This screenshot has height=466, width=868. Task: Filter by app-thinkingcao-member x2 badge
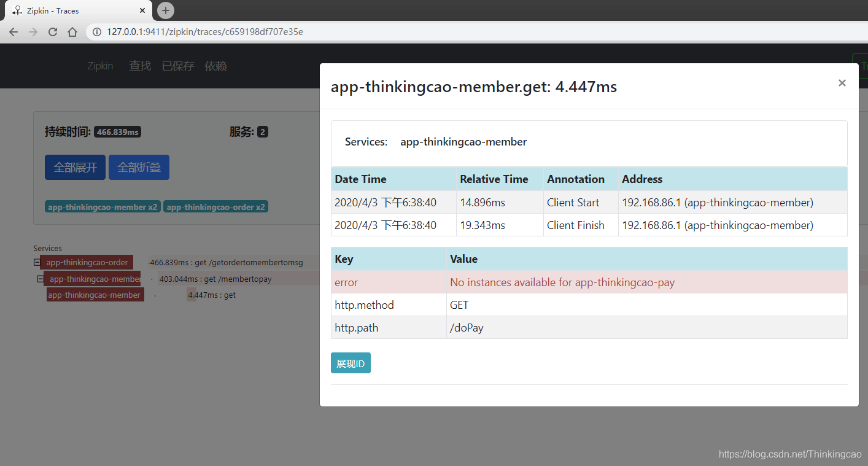pyautogui.click(x=103, y=207)
